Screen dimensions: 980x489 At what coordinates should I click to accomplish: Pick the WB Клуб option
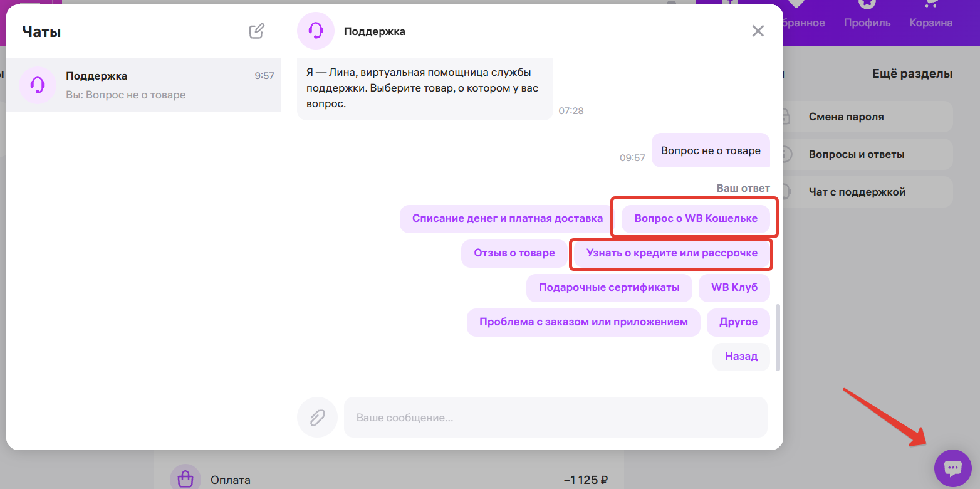734,288
